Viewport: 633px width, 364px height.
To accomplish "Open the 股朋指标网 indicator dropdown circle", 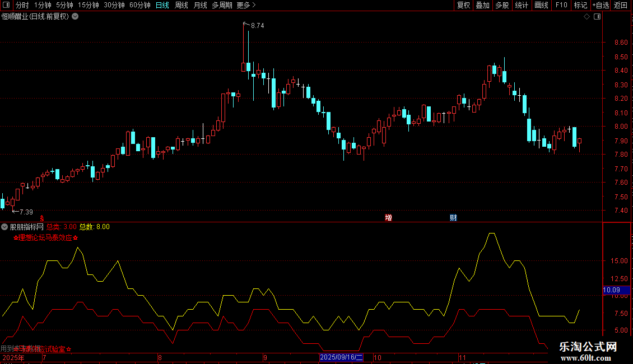I will (x=4, y=227).
